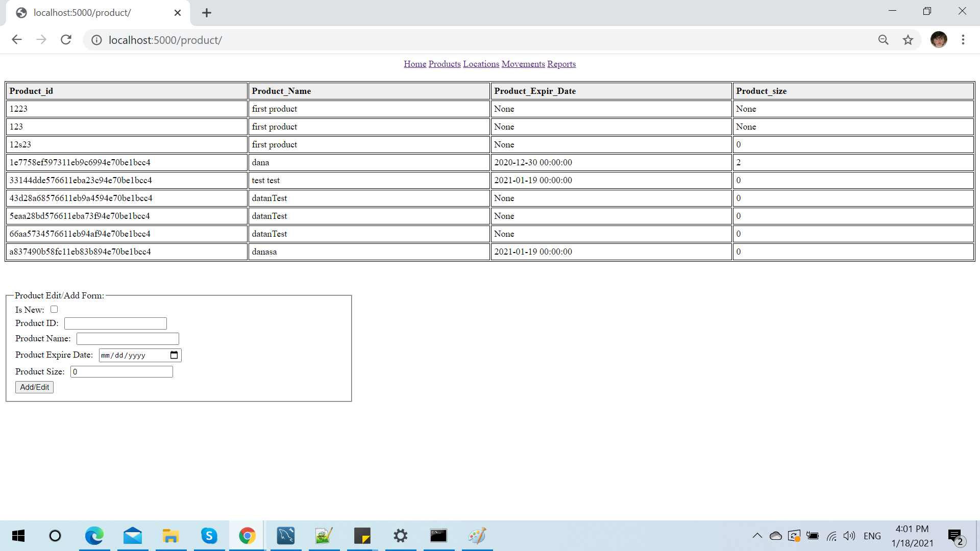The height and width of the screenshot is (551, 980).
Task: Open Skype from the taskbar
Action: tap(209, 536)
